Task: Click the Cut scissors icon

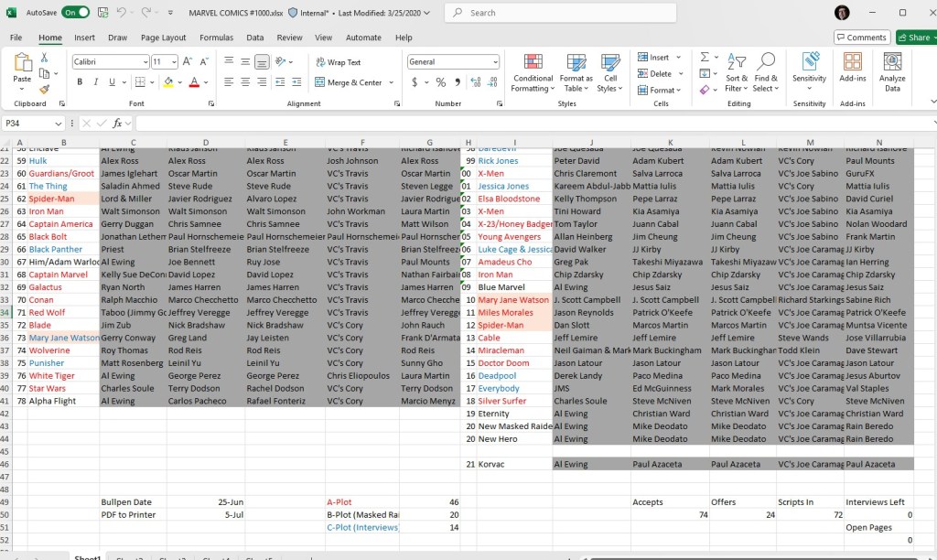Action: 44,58
